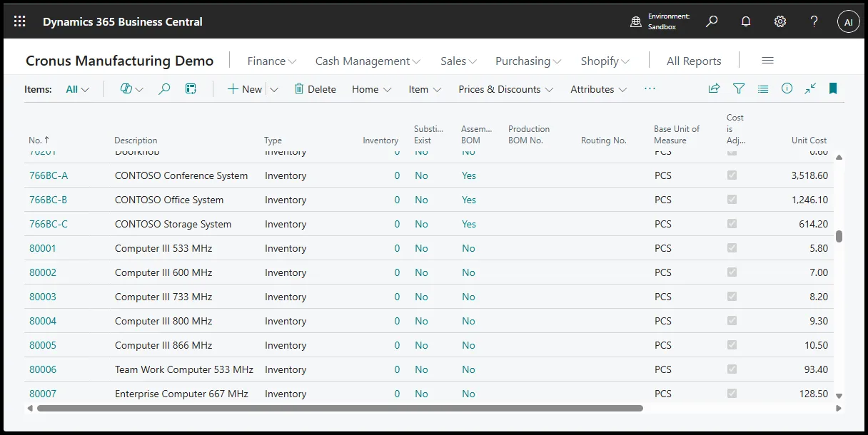
Task: Open the app launcher waffle icon
Action: pos(20,21)
